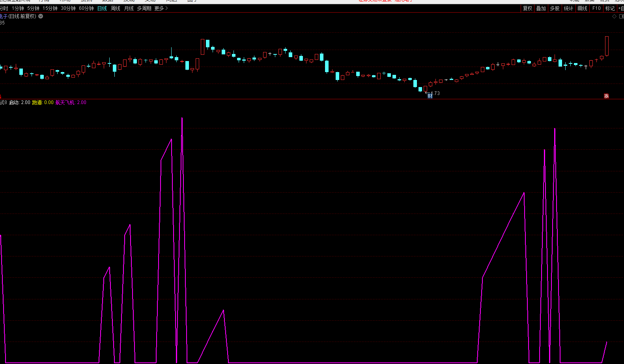Click the diamond icon at chart top-right
The width and height of the screenshot is (624, 364).
click(614, 17)
